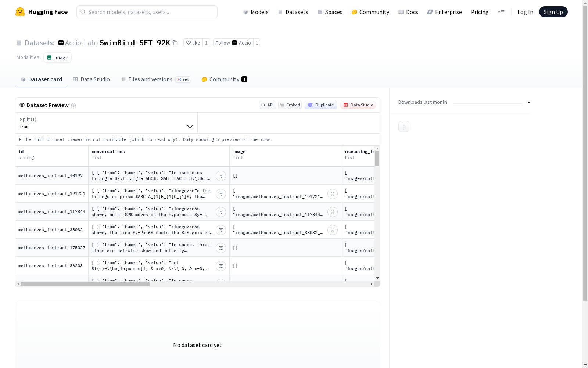Open the three-dot options menu in sidebar
This screenshot has width=588, height=368.
pyautogui.click(x=404, y=127)
